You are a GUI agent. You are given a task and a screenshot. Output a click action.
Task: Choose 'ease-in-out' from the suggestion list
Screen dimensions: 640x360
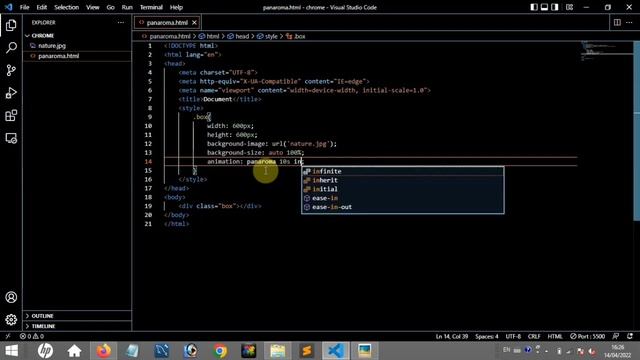click(x=402, y=207)
